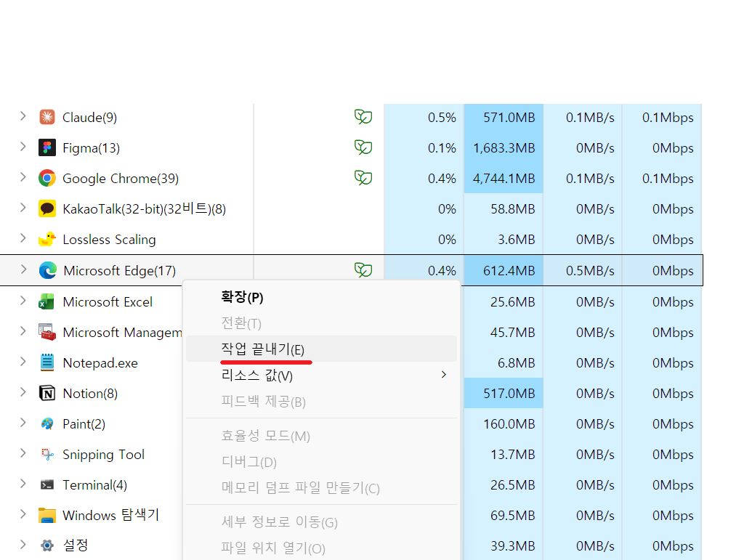
Task: Select the Figma(13) process name
Action: [x=91, y=147]
